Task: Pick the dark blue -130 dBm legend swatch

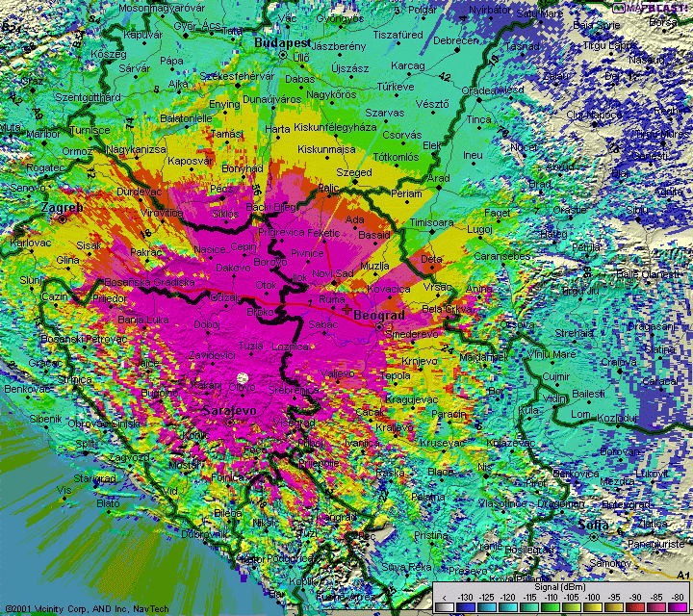Action: pyautogui.click(x=466, y=606)
